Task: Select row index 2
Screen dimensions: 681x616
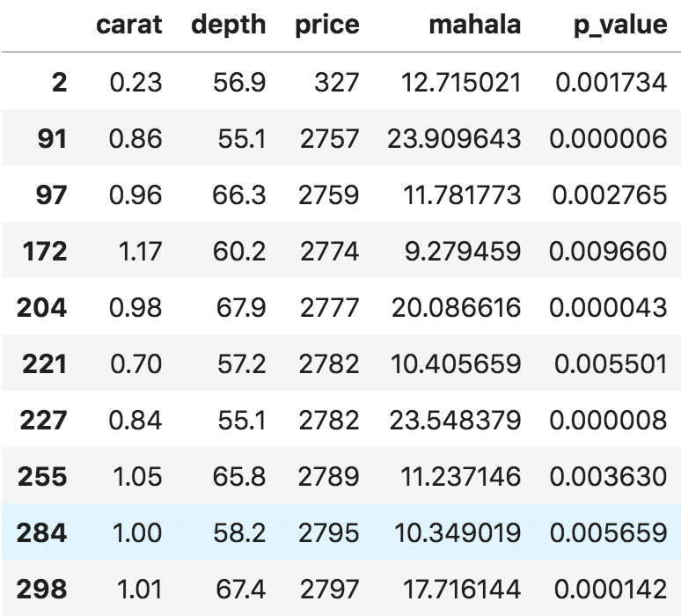Action: pyautogui.click(x=59, y=83)
